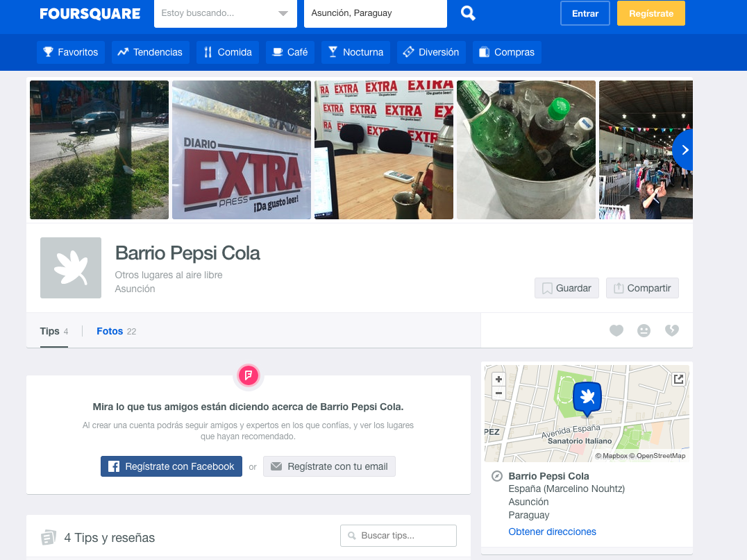Open the bottles in ice bucket photo
The height and width of the screenshot is (560, 747).
click(526, 150)
